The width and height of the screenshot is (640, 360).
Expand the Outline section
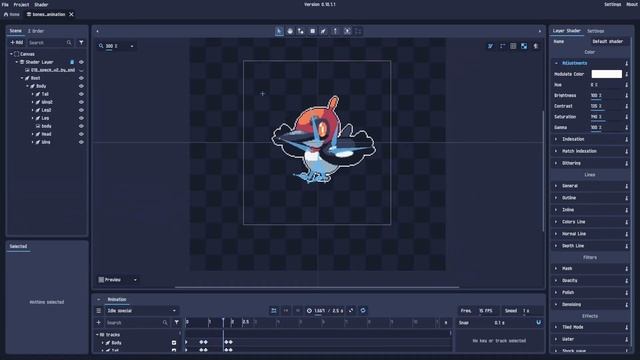coord(556,198)
